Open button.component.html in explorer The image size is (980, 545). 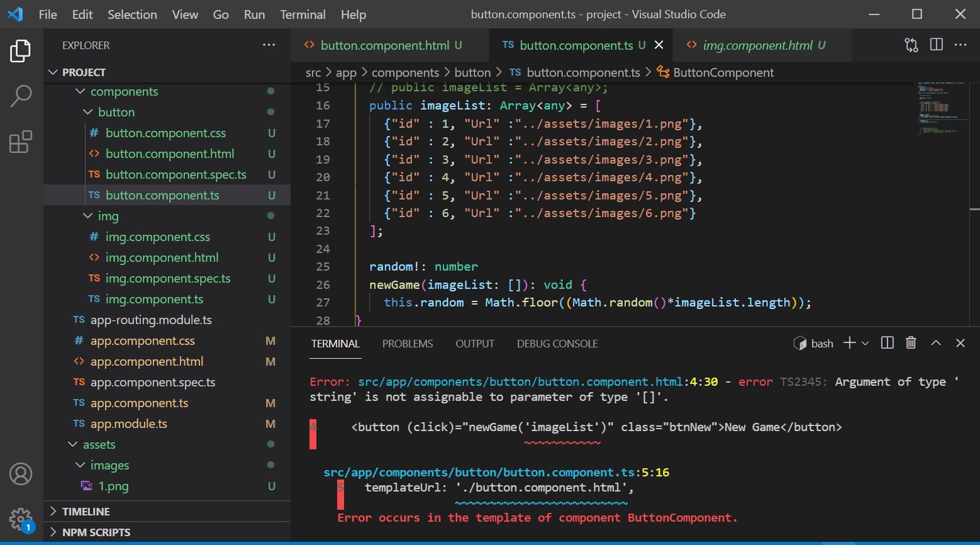point(167,154)
